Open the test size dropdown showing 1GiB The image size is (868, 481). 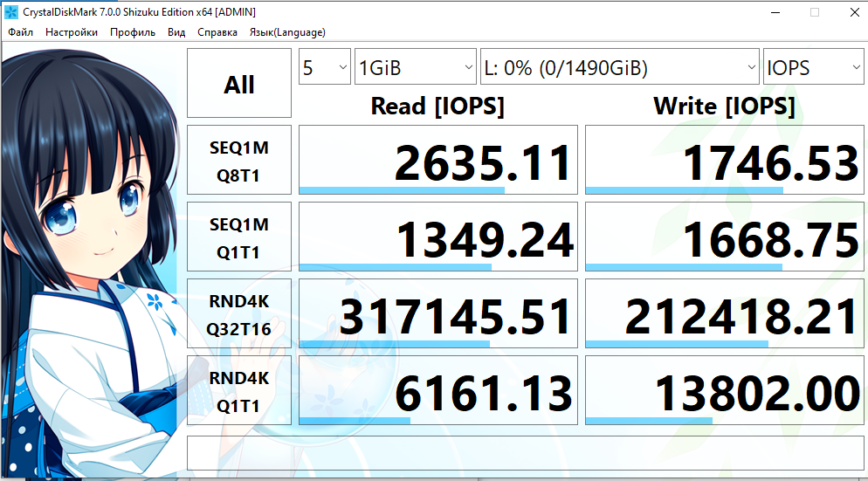pyautogui.click(x=415, y=67)
